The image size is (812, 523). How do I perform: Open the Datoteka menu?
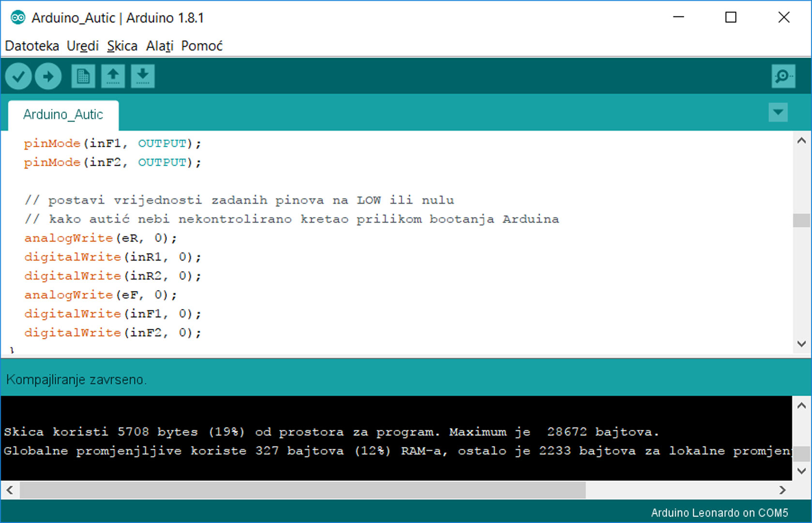pyautogui.click(x=32, y=46)
